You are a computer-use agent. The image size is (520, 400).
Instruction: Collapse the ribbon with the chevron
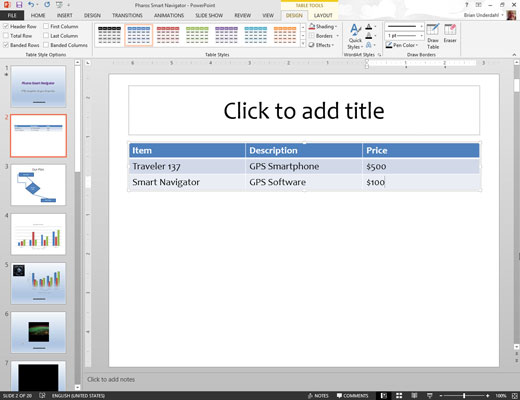coord(514,55)
